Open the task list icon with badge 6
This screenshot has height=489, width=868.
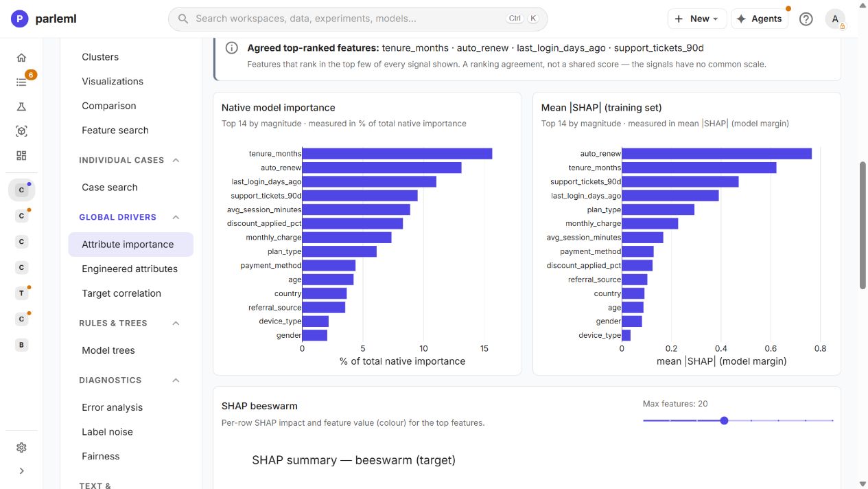point(21,82)
